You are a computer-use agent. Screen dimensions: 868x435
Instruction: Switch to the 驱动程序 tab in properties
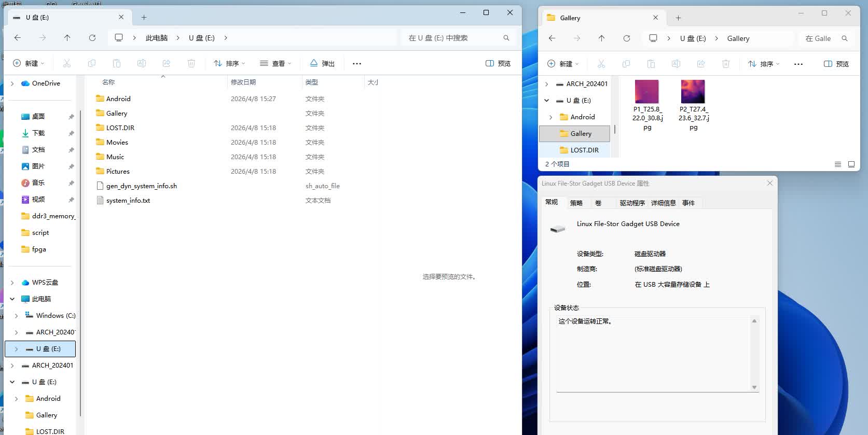coord(632,203)
